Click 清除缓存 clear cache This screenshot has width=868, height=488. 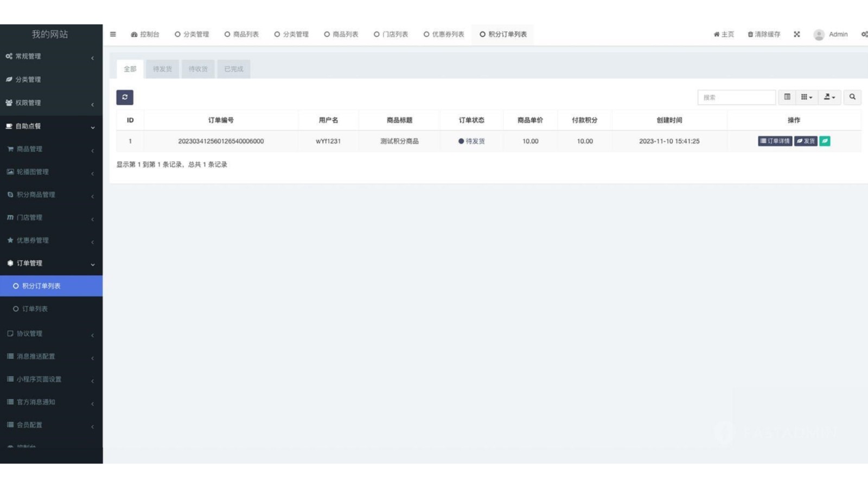tap(764, 34)
